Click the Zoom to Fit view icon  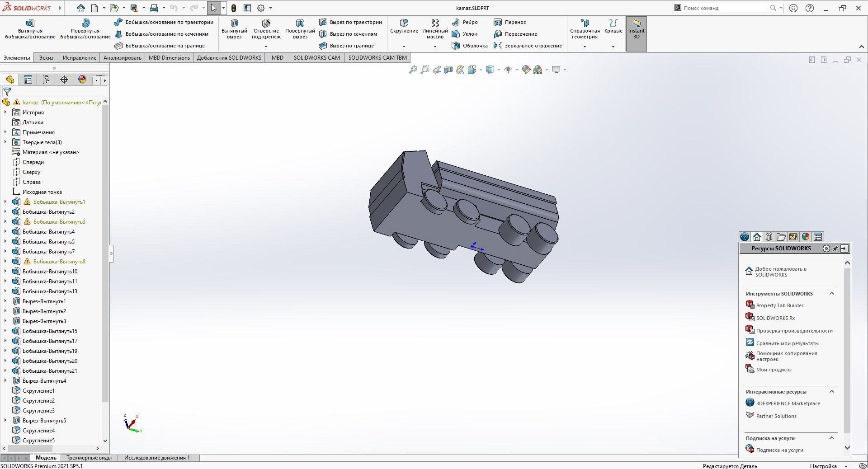413,70
